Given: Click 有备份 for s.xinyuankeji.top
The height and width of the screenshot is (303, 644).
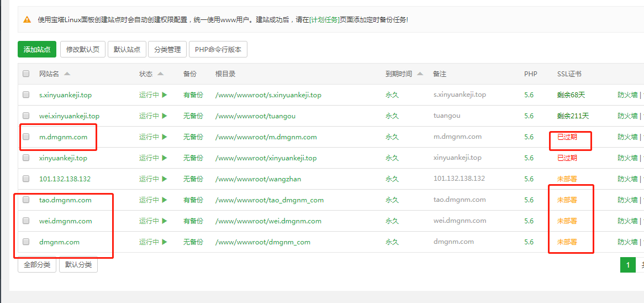Looking at the screenshot, I should point(193,95).
